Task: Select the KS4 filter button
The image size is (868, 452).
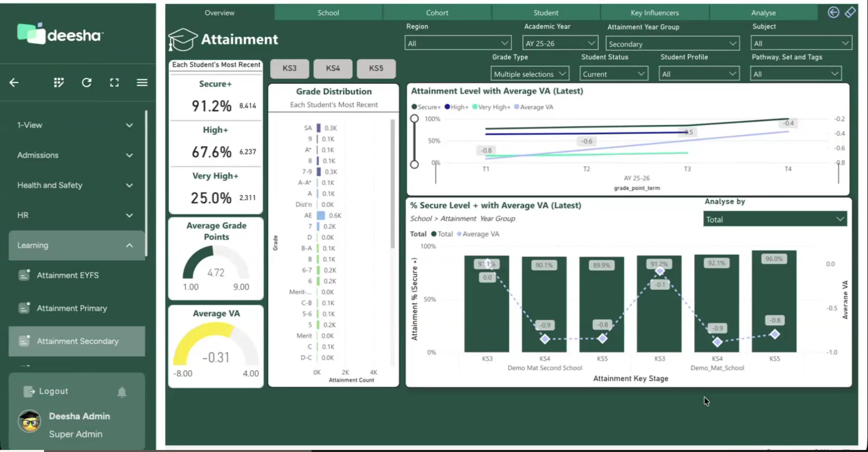Action: coord(333,68)
